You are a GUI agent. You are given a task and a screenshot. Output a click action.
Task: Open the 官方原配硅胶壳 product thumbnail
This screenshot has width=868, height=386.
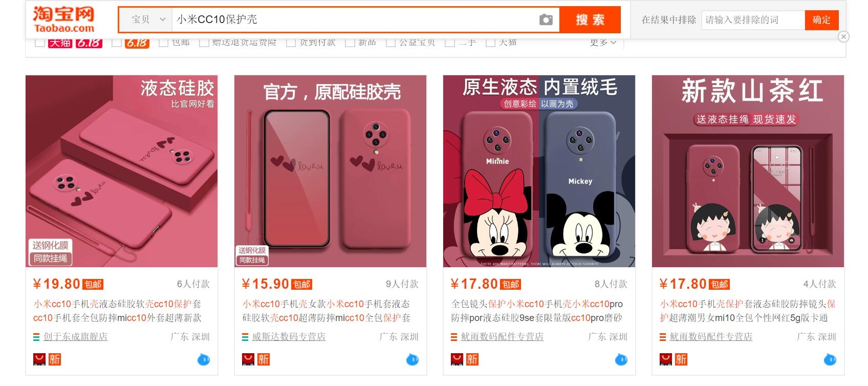click(330, 171)
